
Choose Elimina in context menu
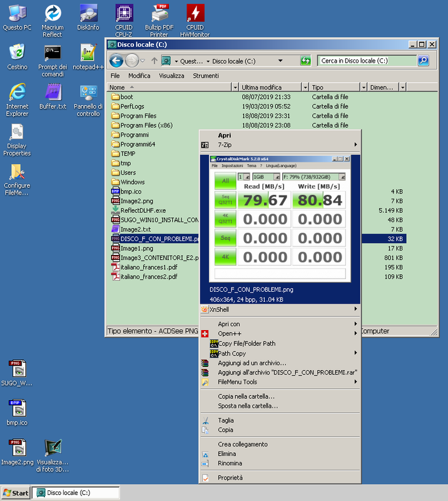(280, 453)
